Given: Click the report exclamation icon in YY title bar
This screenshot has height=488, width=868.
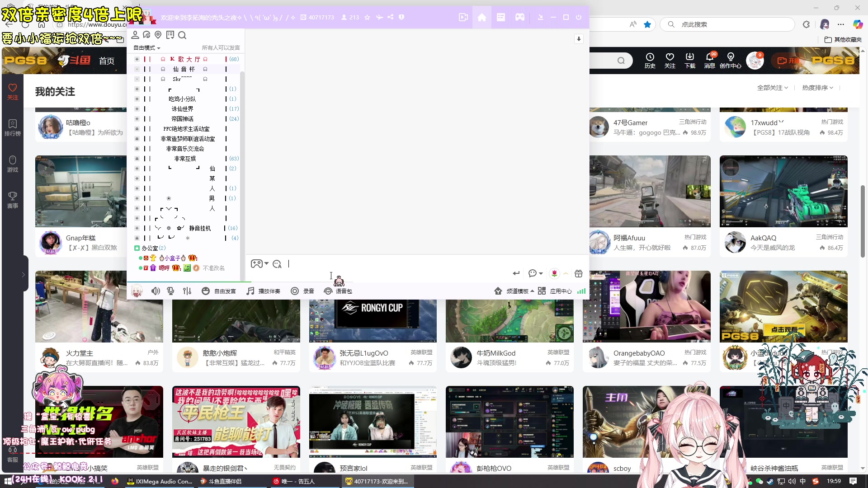Looking at the screenshot, I should click(401, 17).
